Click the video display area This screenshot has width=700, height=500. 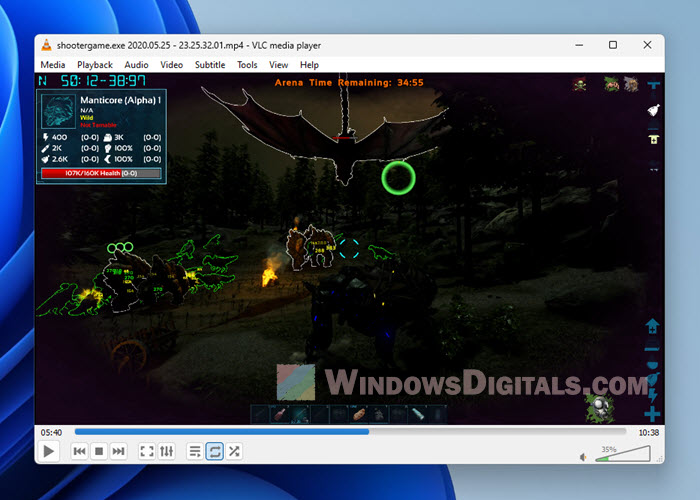[350, 249]
